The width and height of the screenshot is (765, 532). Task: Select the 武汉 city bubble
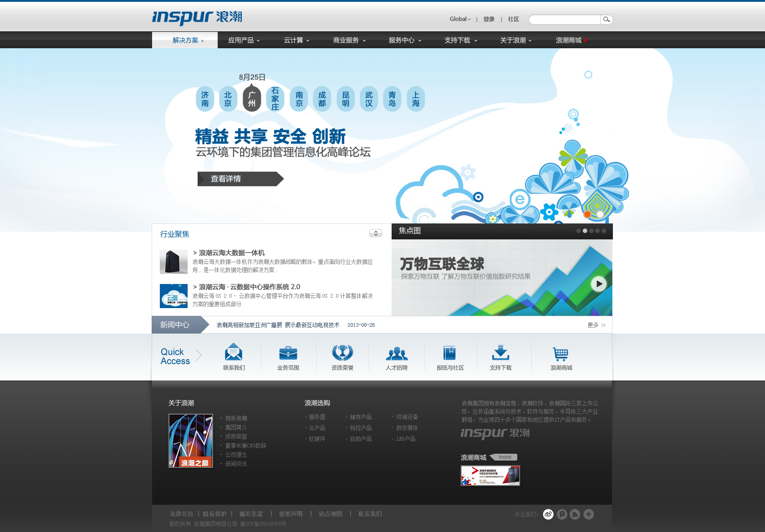369,99
